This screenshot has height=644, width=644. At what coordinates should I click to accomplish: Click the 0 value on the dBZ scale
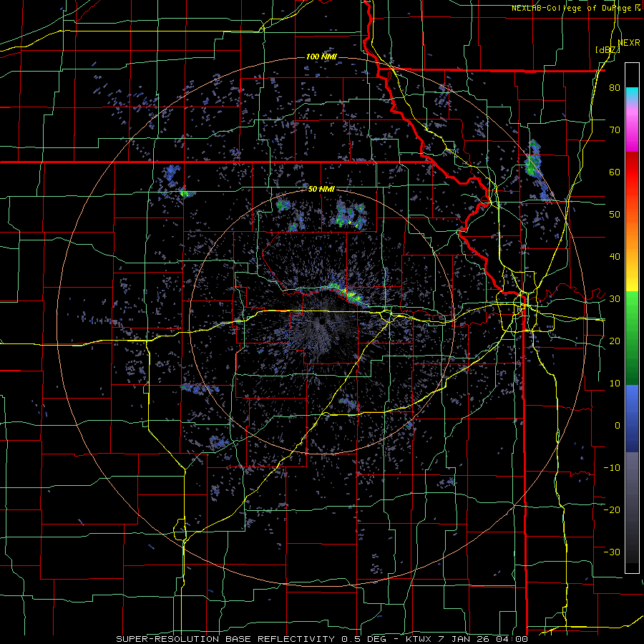tap(618, 426)
